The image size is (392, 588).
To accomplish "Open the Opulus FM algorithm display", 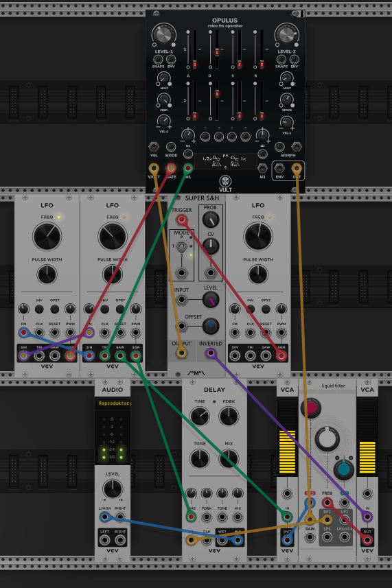I will point(225,162).
